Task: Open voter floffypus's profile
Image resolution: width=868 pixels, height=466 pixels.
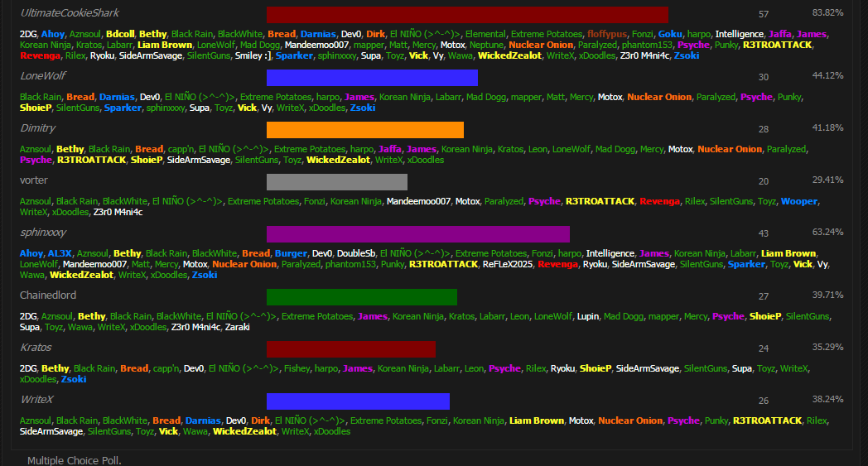Action: click(607, 34)
